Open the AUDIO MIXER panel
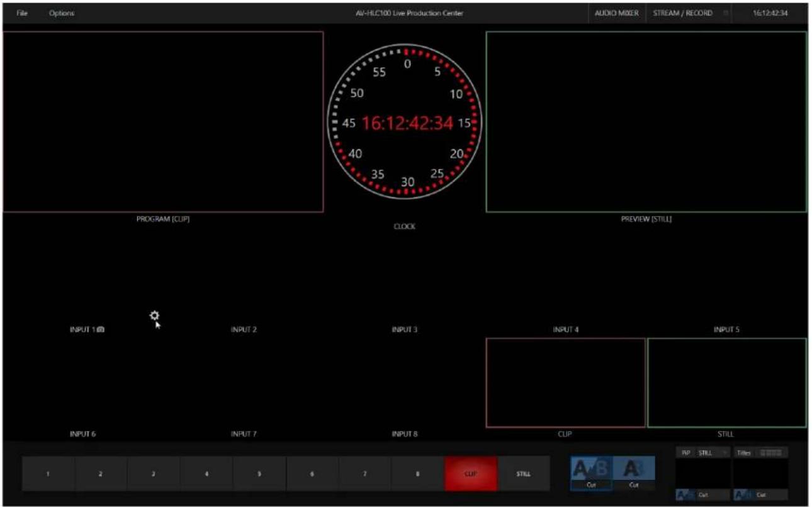The height and width of the screenshot is (507, 812). click(x=616, y=13)
